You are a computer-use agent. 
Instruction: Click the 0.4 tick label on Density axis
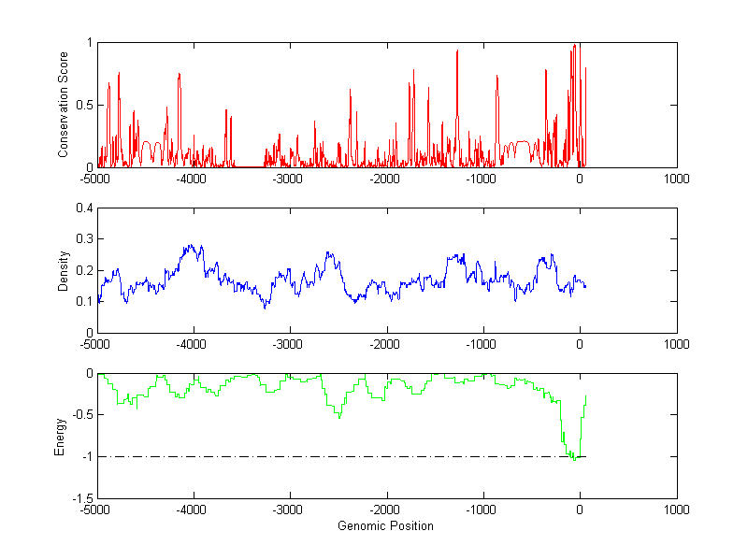83,208
